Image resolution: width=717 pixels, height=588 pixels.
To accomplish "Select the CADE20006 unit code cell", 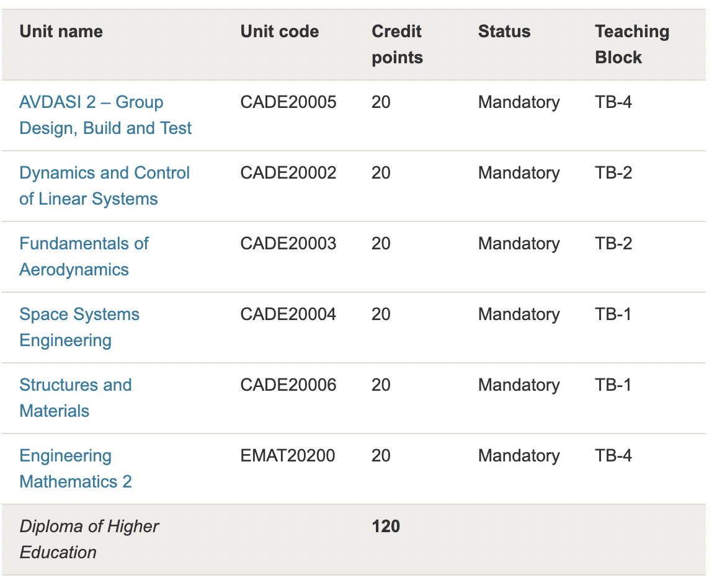I will click(x=288, y=385).
